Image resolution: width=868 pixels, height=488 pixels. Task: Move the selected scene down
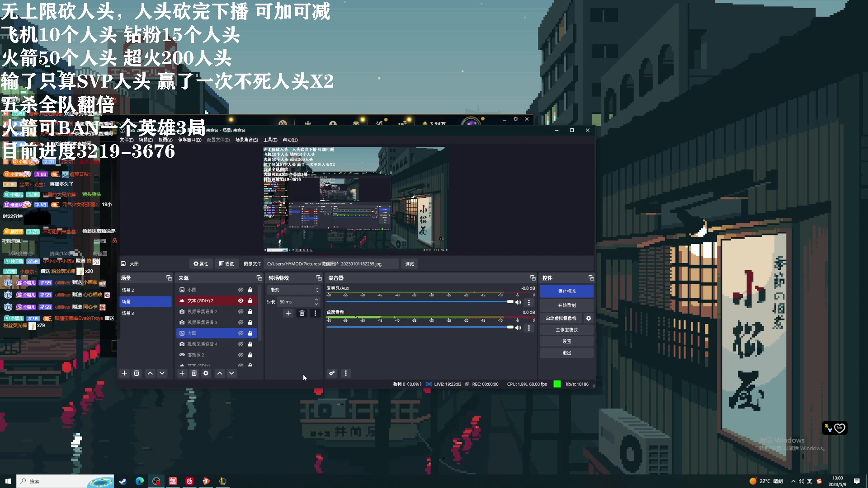click(x=162, y=373)
